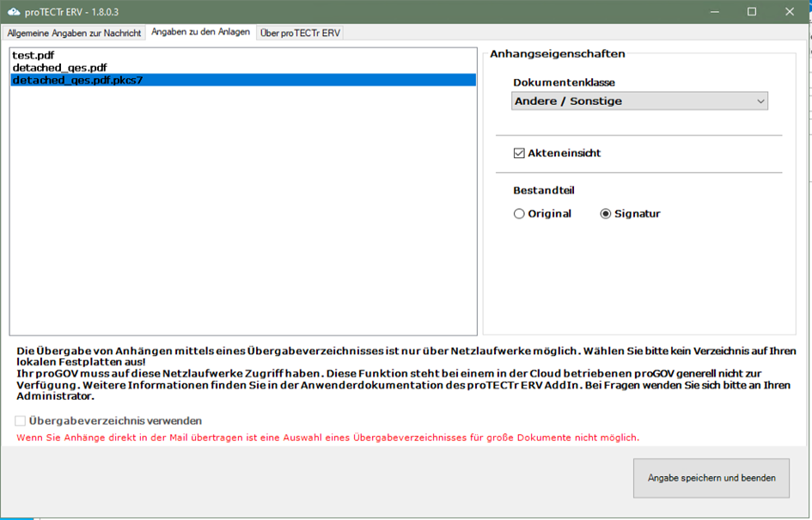Choose the Original radio button

(x=519, y=214)
